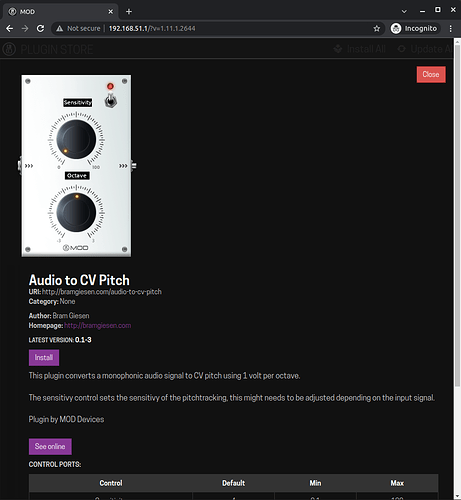Click the MOD logo next to Plugin Store

[9, 49]
